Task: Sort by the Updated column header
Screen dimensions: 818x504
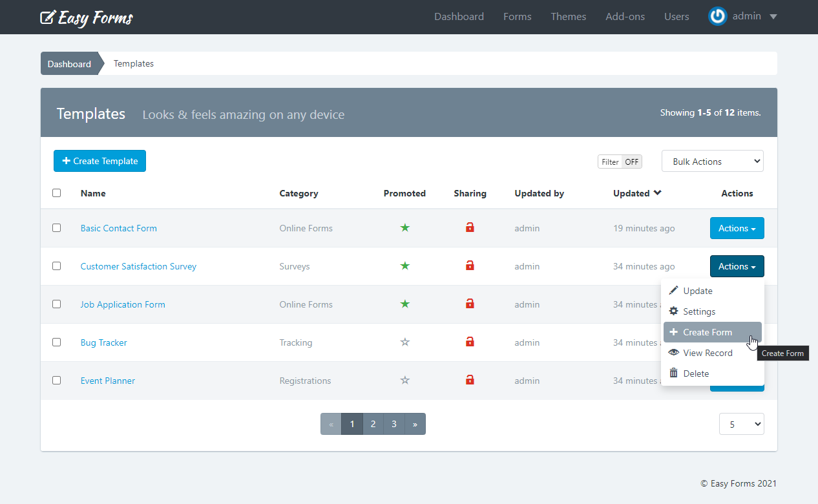Action: tap(632, 193)
